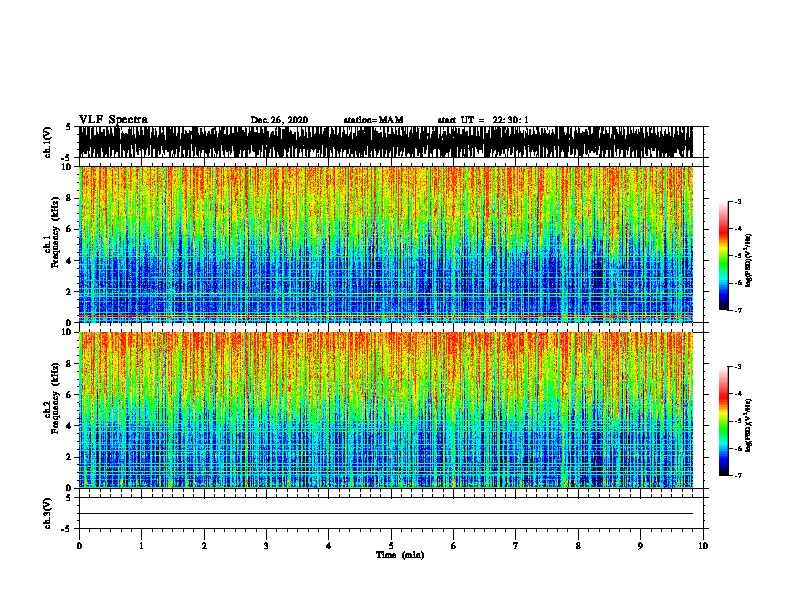Image resolution: width=792 pixels, height=612 pixels.
Task: Click the "ch.1(V)" axis label
Action: (x=48, y=142)
